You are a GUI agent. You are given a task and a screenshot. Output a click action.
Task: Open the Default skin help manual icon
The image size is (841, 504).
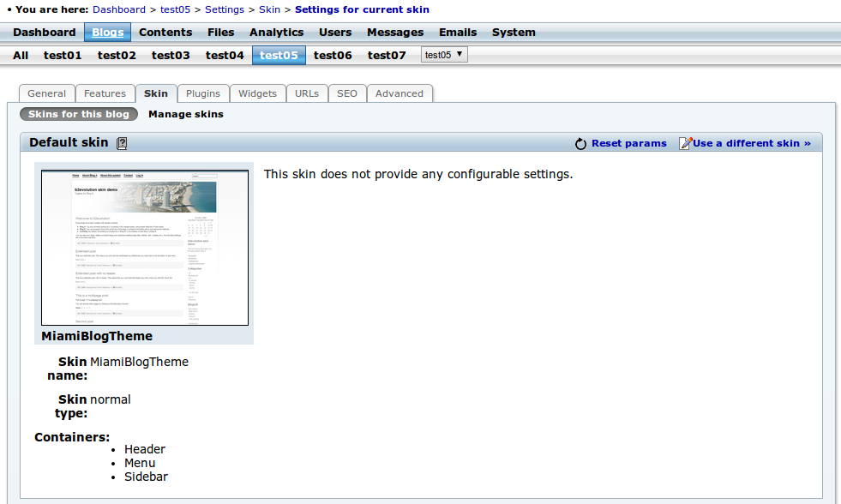coord(122,143)
